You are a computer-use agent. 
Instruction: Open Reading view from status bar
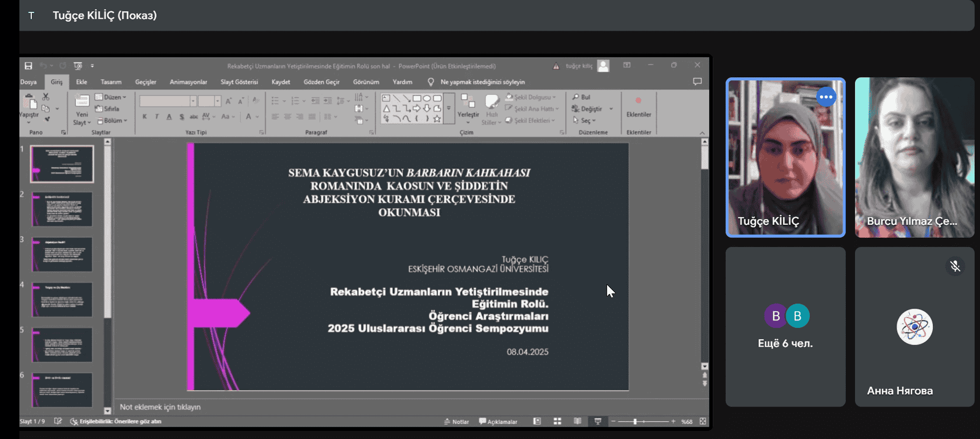[x=577, y=421]
